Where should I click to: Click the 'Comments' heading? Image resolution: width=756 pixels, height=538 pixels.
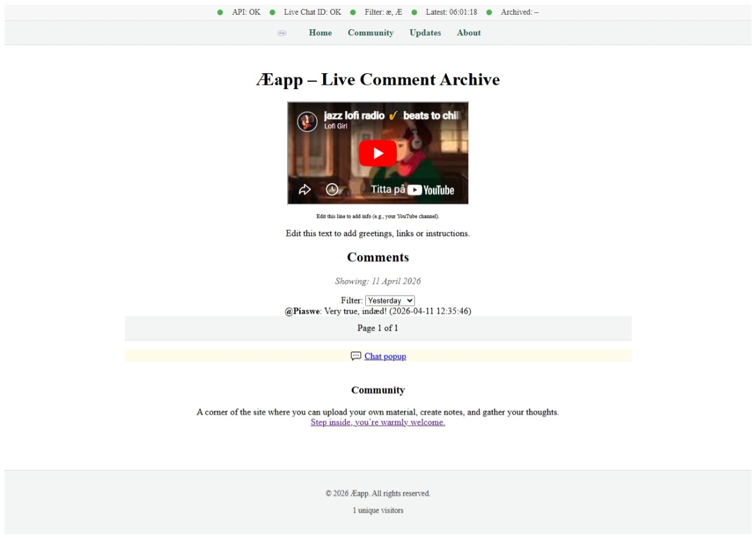(378, 257)
